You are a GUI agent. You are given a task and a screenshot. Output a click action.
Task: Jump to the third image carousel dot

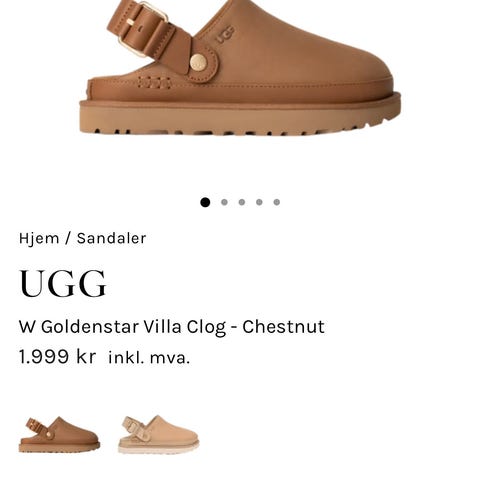(x=242, y=202)
